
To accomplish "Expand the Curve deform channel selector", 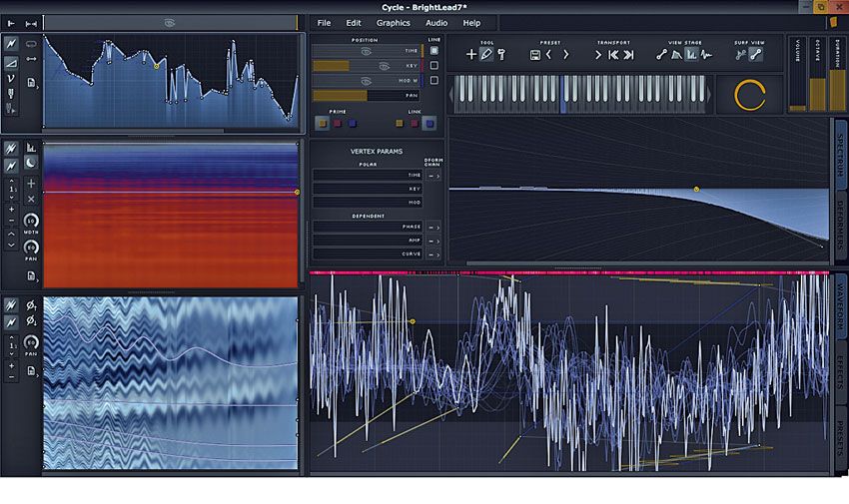I will [434, 253].
